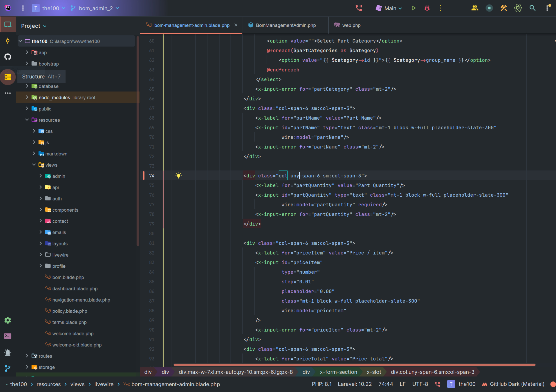Click the Run button in the toolbar
The width and height of the screenshot is (556, 392).
pos(413,8)
